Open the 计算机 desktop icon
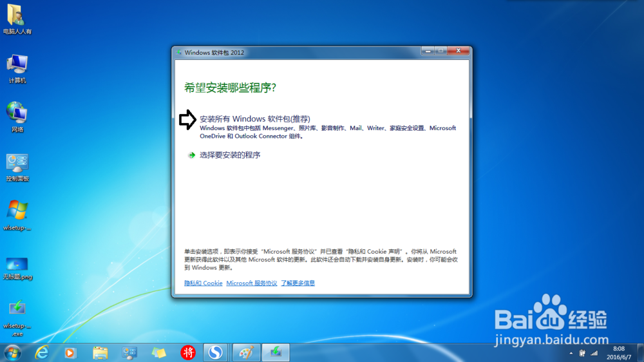This screenshot has height=362, width=644. click(x=17, y=68)
